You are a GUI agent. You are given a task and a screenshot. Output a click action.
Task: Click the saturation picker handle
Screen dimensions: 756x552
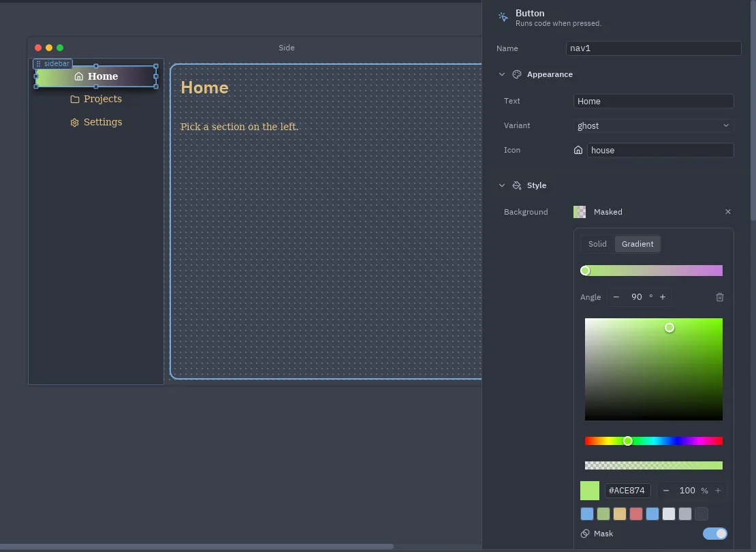(x=670, y=328)
